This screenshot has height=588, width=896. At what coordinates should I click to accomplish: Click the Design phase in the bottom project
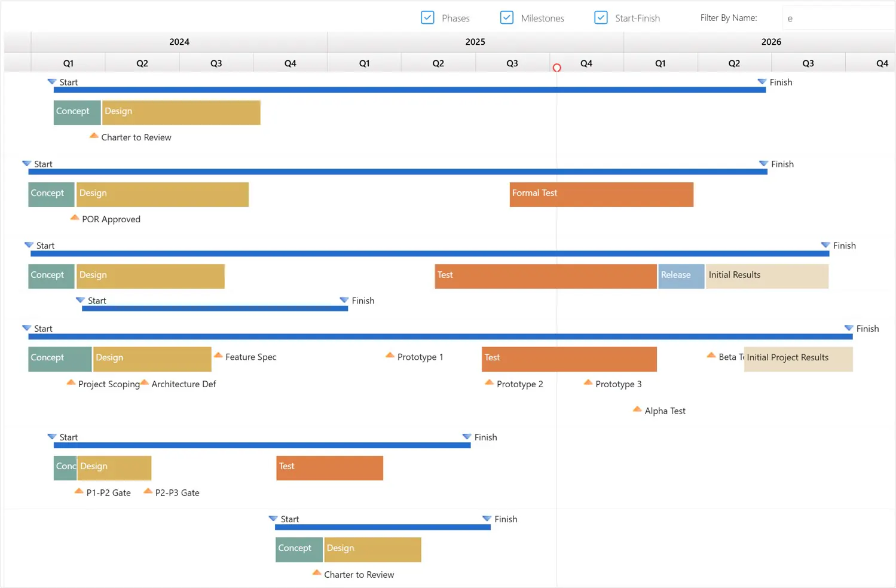tap(373, 550)
